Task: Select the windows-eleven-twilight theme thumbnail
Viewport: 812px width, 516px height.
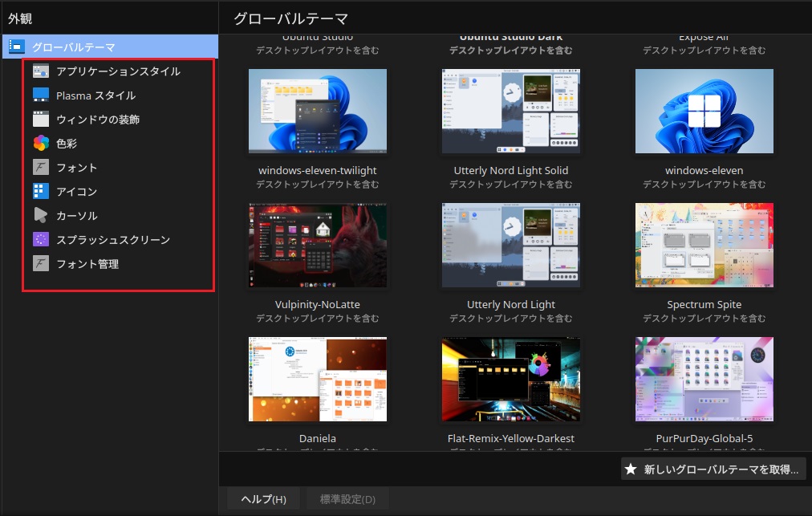Action: pyautogui.click(x=318, y=111)
